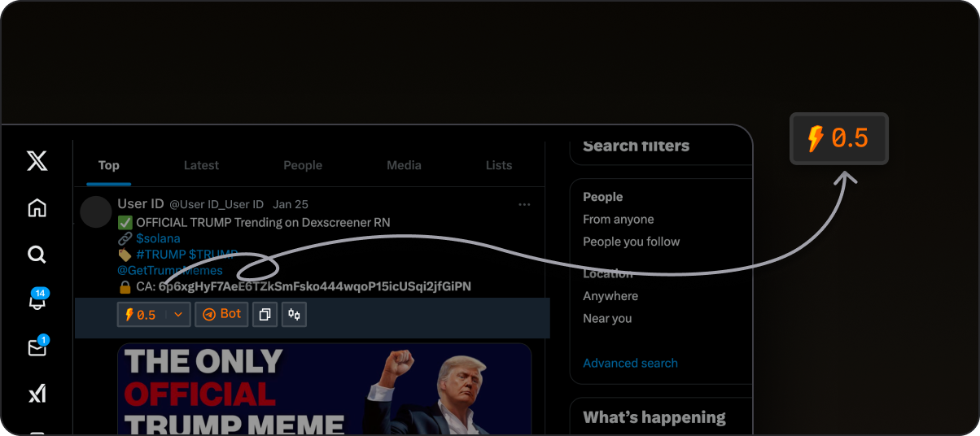
Task: Open the Advanced search link
Action: 630,363
